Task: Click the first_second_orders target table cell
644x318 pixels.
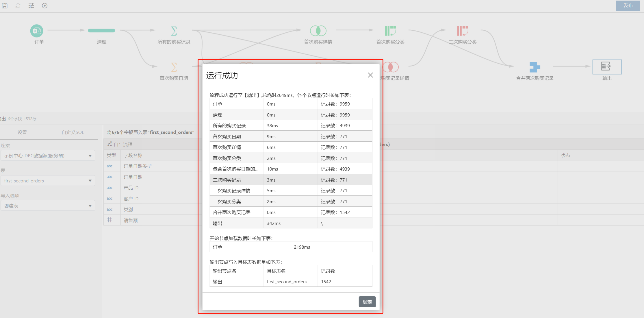Action: 291,282
